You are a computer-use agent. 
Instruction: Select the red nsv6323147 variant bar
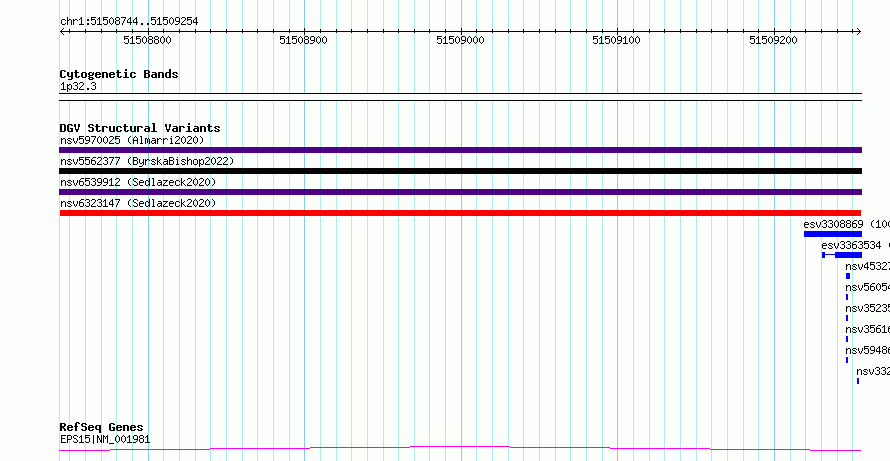click(460, 213)
